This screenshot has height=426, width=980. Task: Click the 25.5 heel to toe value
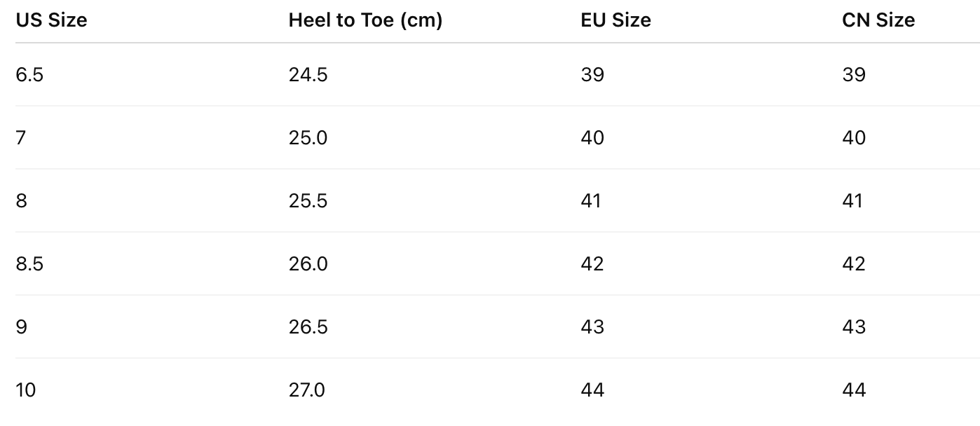click(308, 200)
